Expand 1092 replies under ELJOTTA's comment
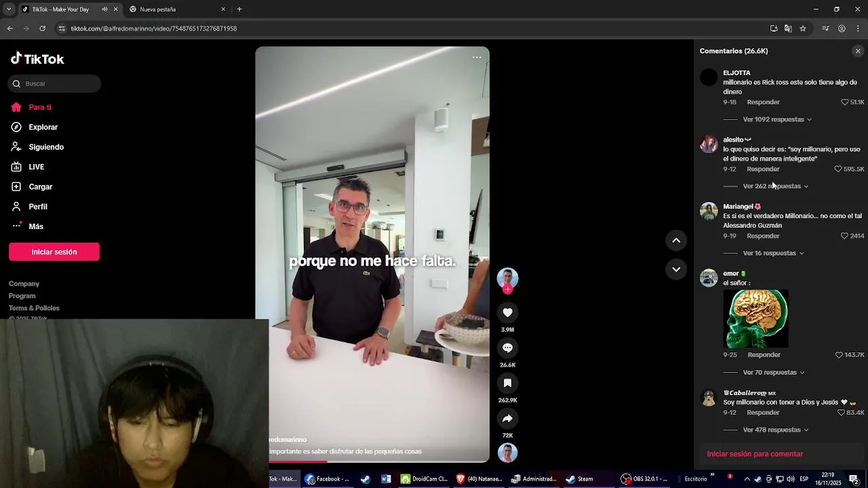The height and width of the screenshot is (488, 868). pyautogui.click(x=777, y=119)
